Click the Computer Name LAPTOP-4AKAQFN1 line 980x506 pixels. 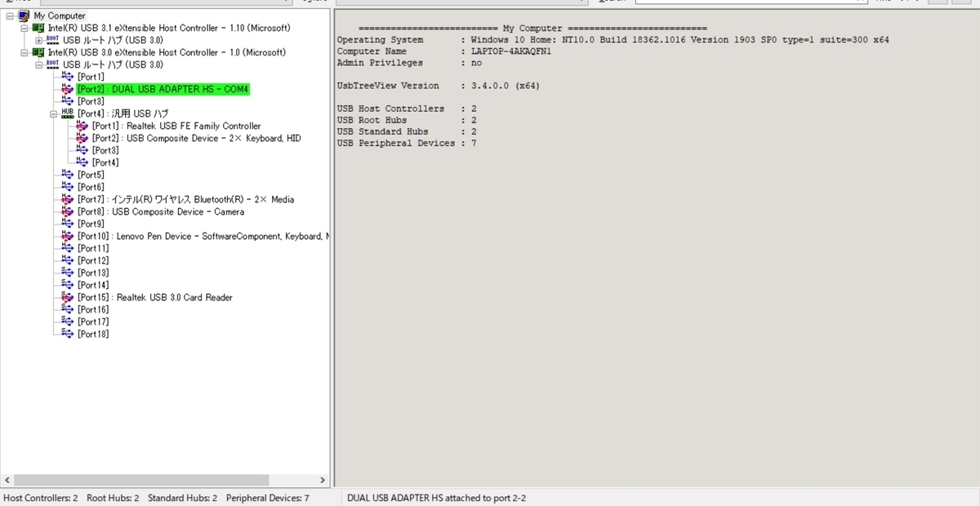click(x=444, y=51)
